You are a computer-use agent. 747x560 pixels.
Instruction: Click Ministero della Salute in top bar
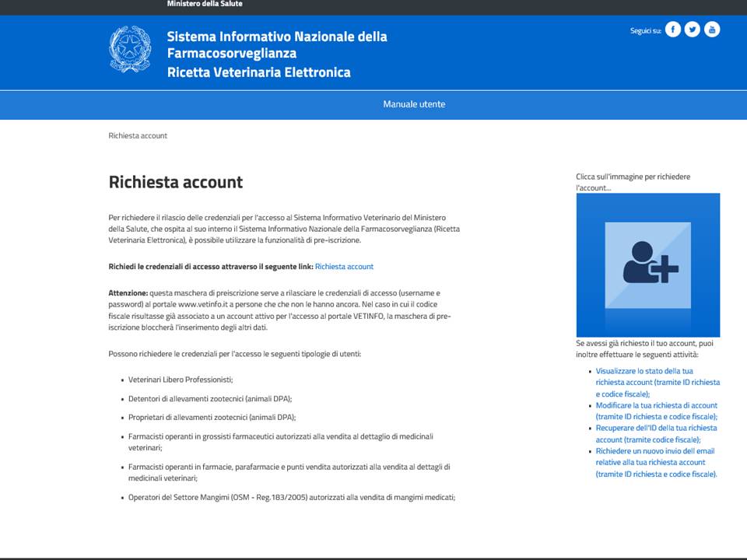pos(205,4)
